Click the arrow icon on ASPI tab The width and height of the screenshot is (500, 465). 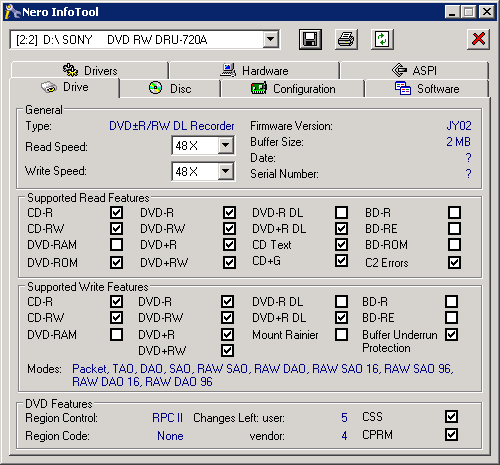click(399, 70)
